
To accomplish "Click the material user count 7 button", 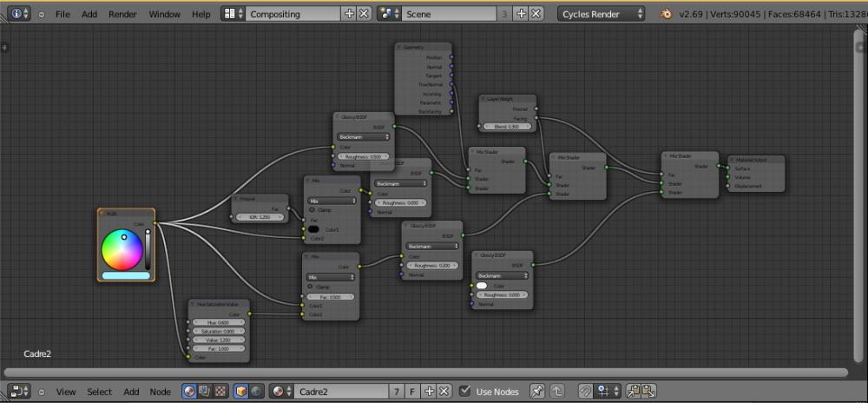I will click(x=396, y=392).
